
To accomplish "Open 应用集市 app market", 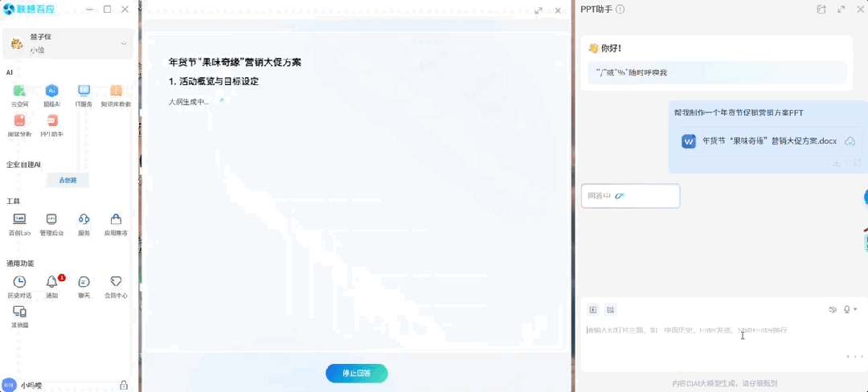I will pyautogui.click(x=116, y=223).
